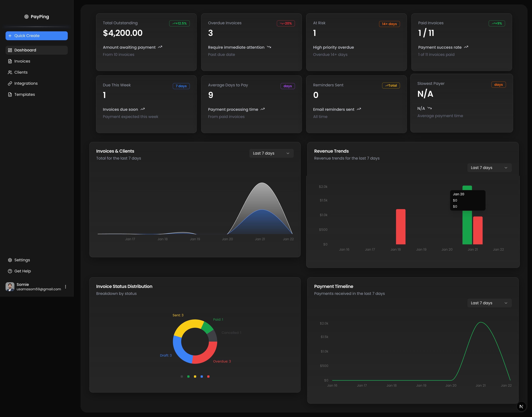Expand the Revenue Trends time range dropdown
Viewport: 532px width, 417px height.
pyautogui.click(x=489, y=168)
